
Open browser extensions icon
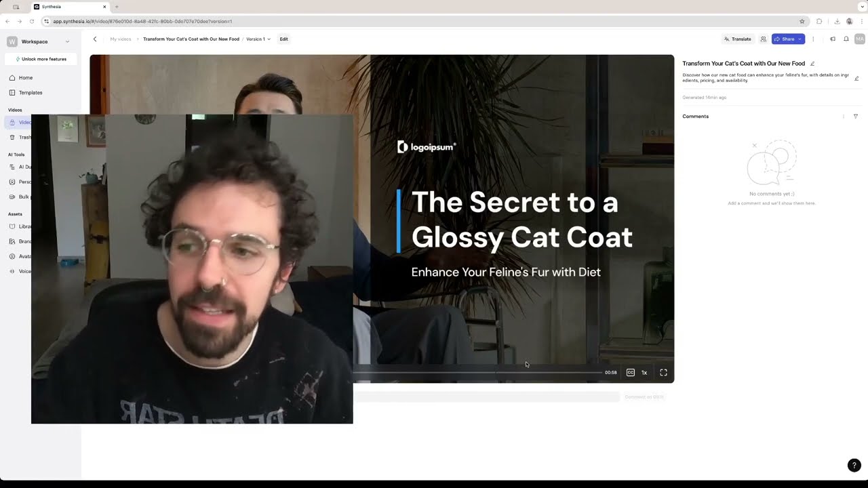coord(819,21)
